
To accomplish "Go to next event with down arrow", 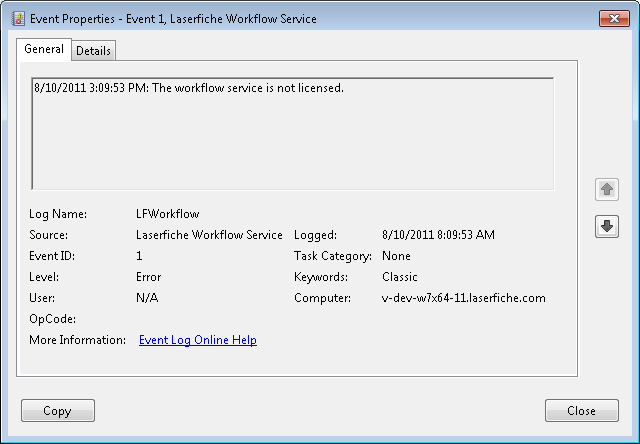I will pos(606,227).
